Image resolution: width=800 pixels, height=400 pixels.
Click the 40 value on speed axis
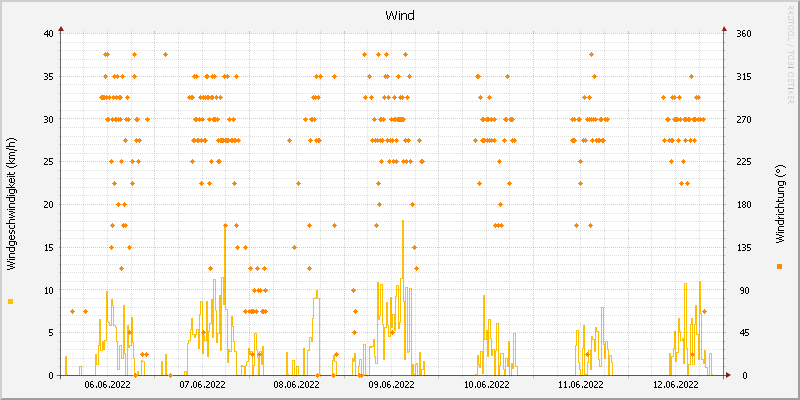click(x=48, y=34)
